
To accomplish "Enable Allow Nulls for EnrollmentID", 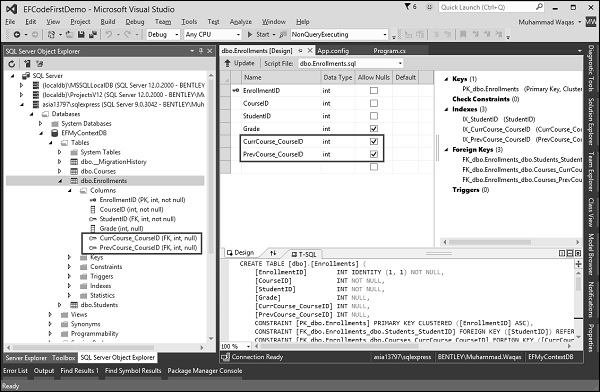I will click(x=374, y=91).
